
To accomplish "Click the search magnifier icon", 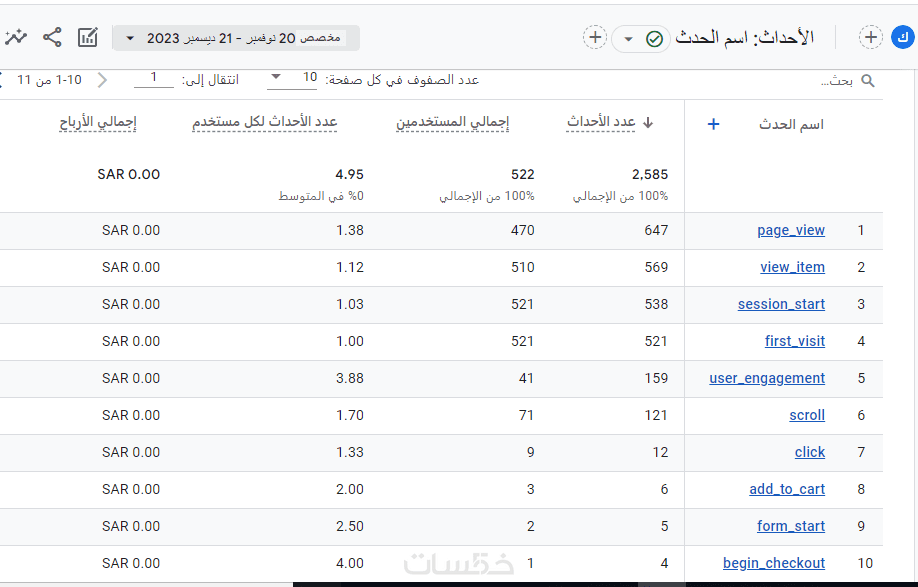I will pos(868,81).
